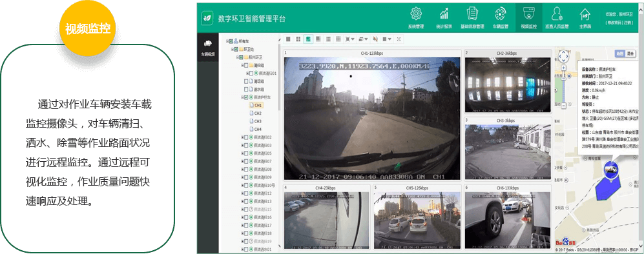This screenshot has height=254, width=644.
Task: Select the CH2 channel in tree
Action: click(x=258, y=113)
